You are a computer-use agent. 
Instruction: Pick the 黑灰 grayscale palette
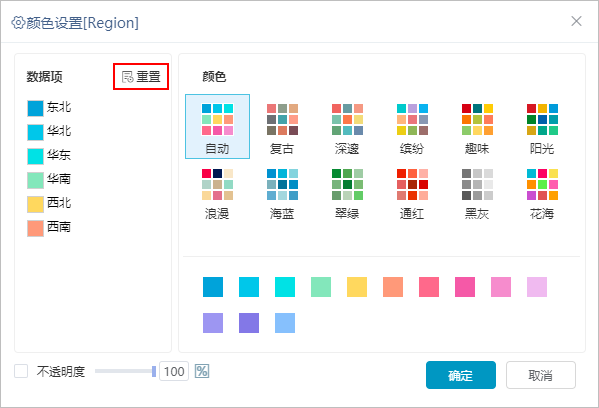point(477,192)
